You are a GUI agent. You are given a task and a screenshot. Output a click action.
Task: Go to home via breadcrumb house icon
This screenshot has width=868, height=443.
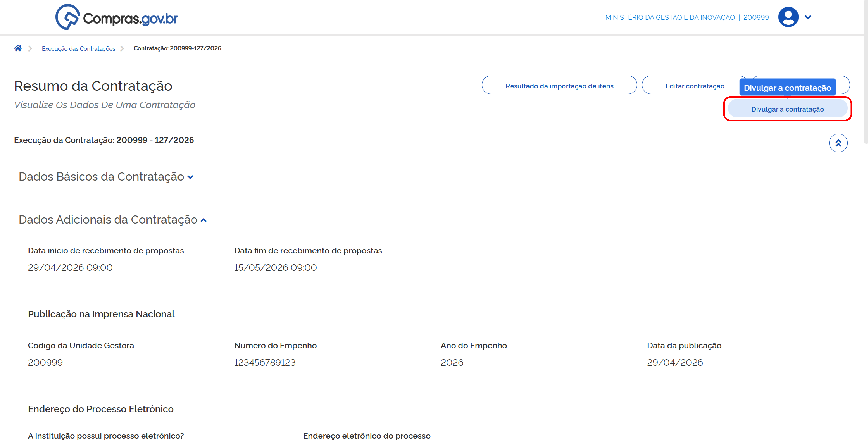click(18, 48)
